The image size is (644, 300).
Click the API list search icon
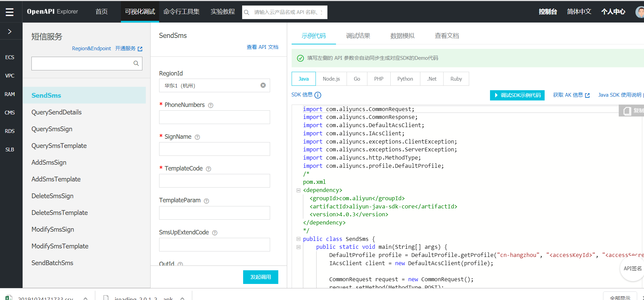[x=136, y=63]
